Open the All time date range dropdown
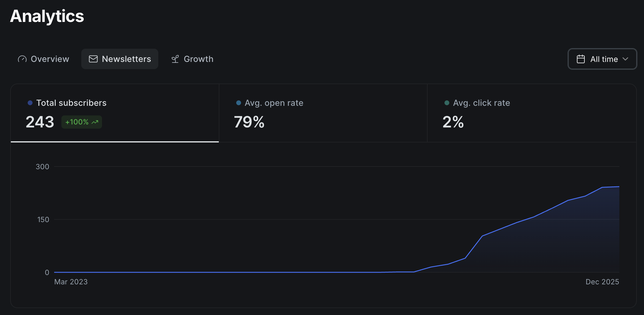 point(602,59)
